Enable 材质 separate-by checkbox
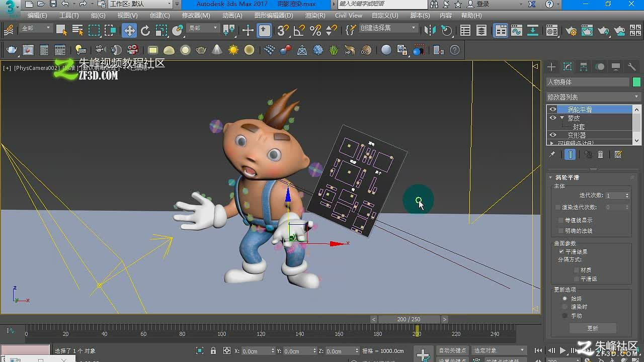Viewport: 644px width, 362px height. pyautogui.click(x=577, y=270)
